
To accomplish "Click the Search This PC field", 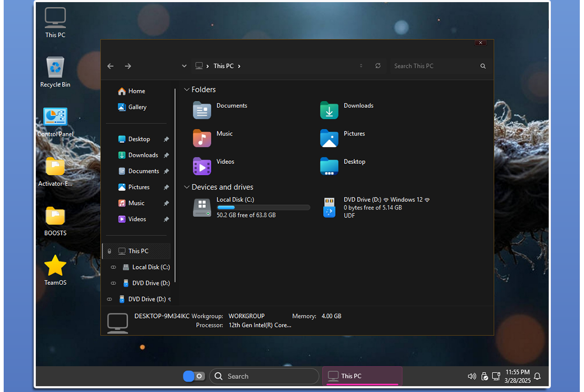I will (x=434, y=66).
